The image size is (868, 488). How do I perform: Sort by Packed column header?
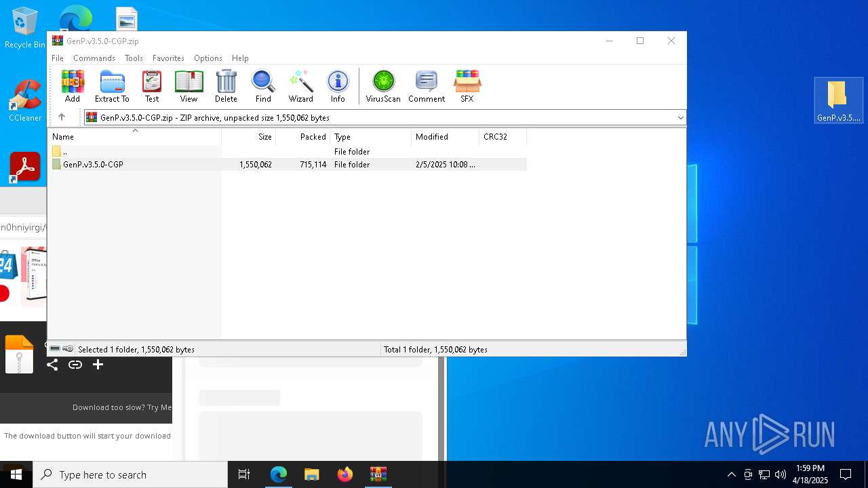pyautogui.click(x=303, y=137)
